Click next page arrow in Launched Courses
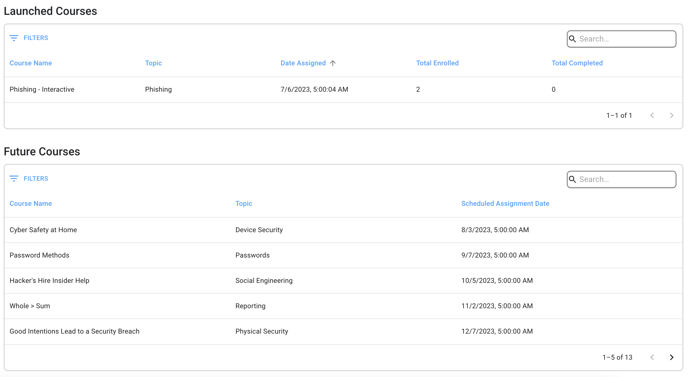This screenshot has width=688, height=377. click(671, 115)
